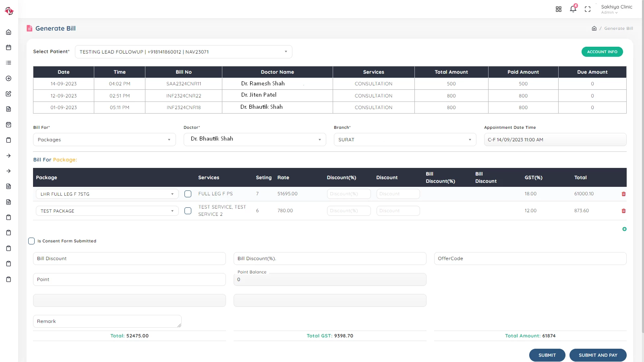Open the Select Patient dropdown
The image size is (644, 362).
pyautogui.click(x=183, y=52)
